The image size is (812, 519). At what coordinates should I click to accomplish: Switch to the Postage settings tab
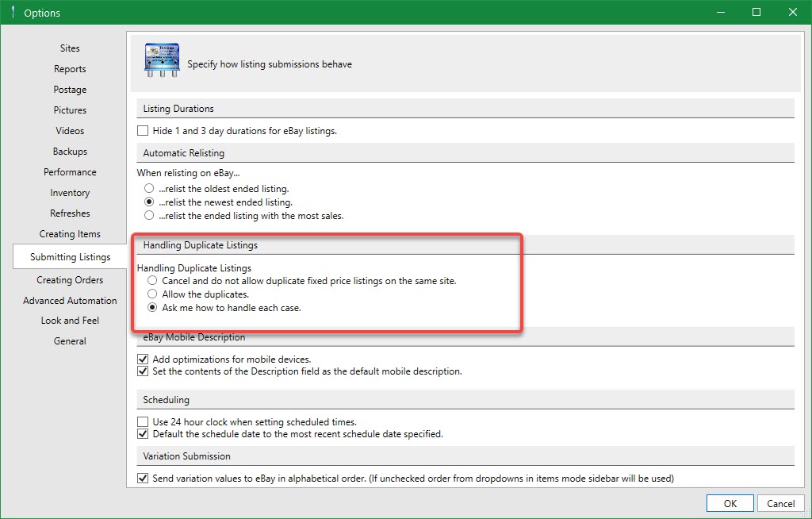pyautogui.click(x=70, y=89)
